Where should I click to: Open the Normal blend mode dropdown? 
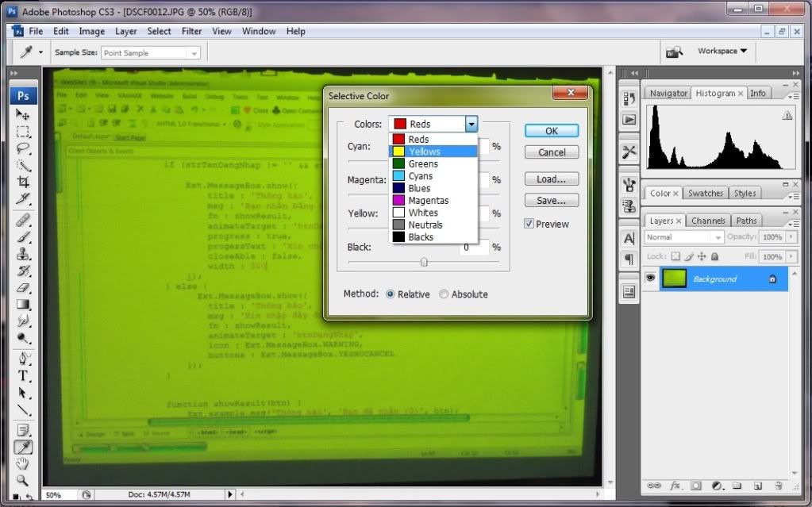click(x=683, y=237)
